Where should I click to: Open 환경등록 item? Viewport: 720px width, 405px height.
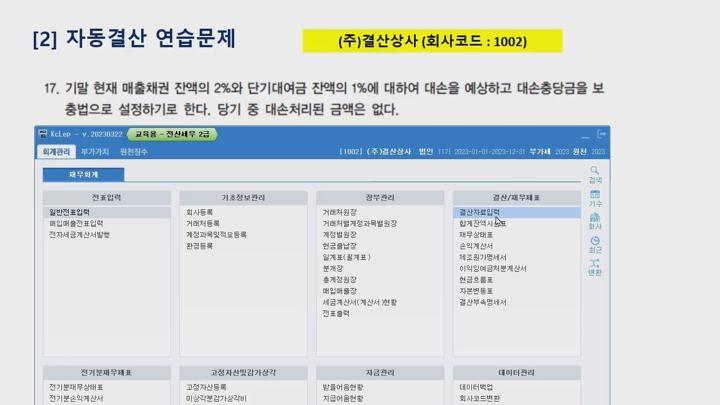199,246
